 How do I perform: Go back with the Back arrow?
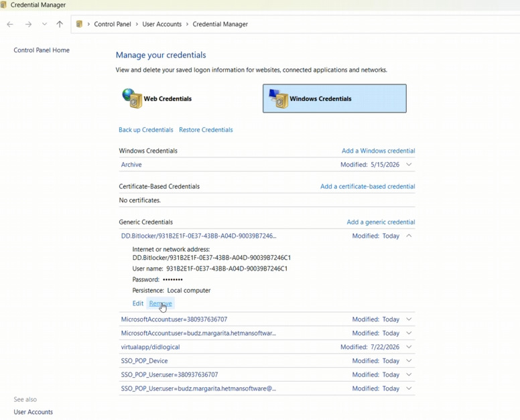pyautogui.click(x=10, y=24)
